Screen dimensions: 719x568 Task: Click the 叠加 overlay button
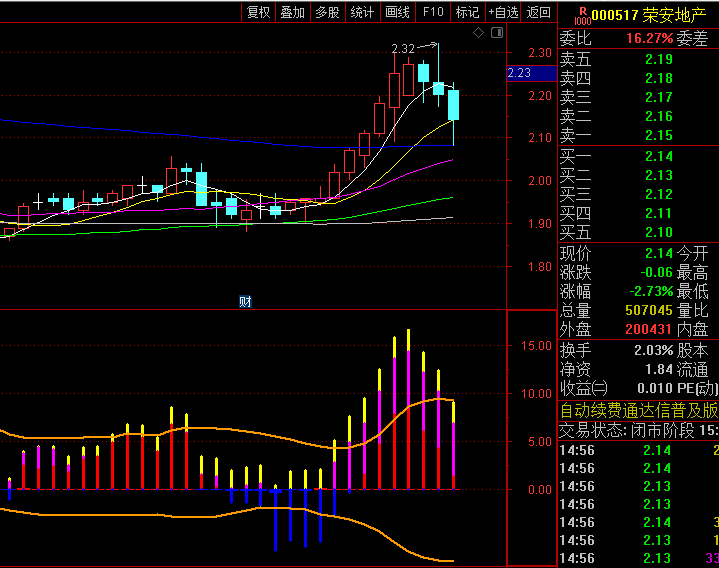(293, 12)
